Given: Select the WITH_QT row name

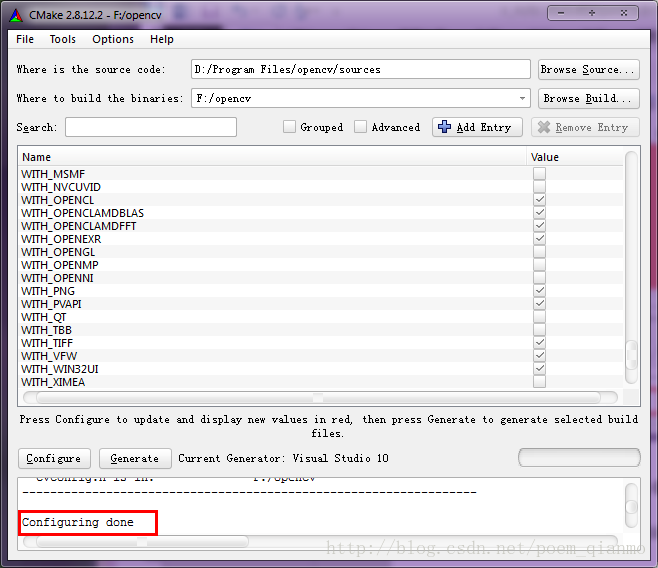Looking at the screenshot, I should click(43, 317).
